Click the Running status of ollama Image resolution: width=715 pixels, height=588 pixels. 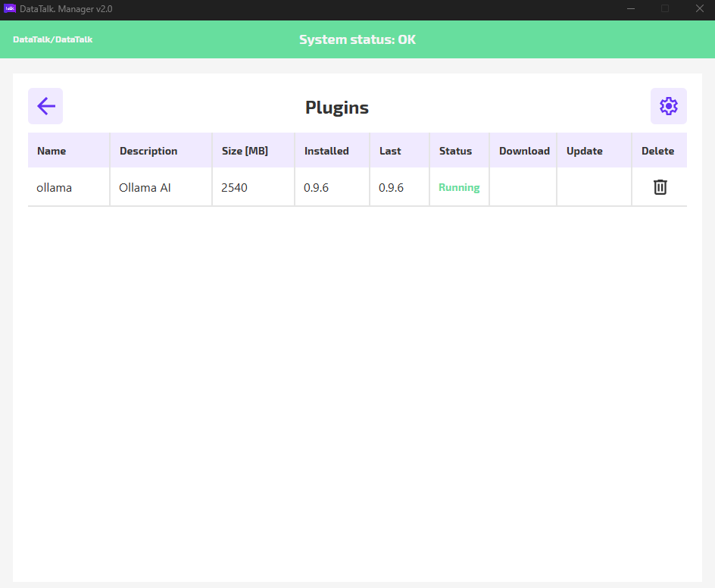pyautogui.click(x=459, y=187)
